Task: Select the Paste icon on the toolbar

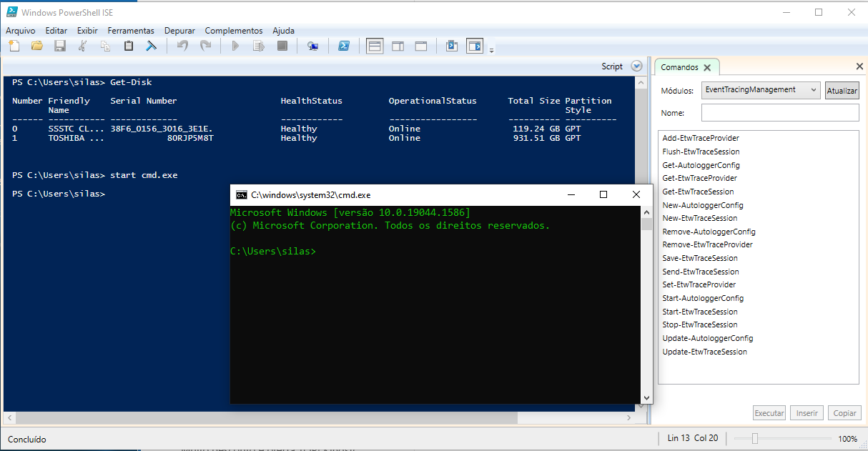Action: (128, 45)
